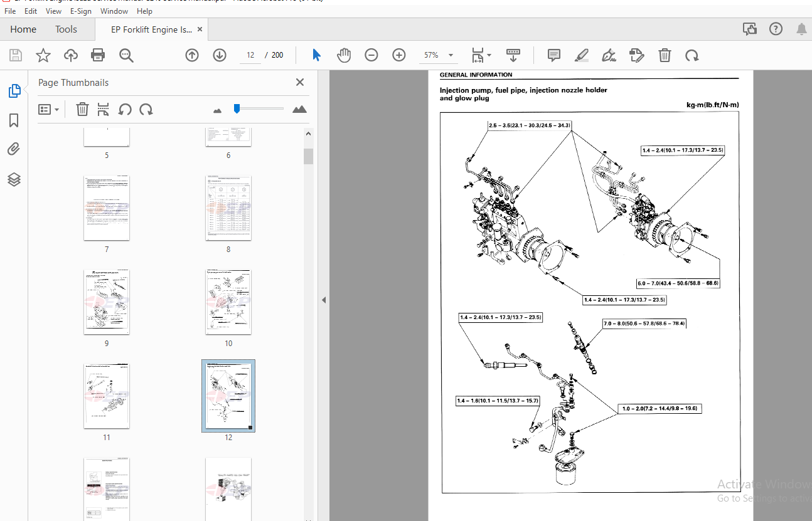Select page 9 thumbnail
The image size is (812, 521).
107,302
